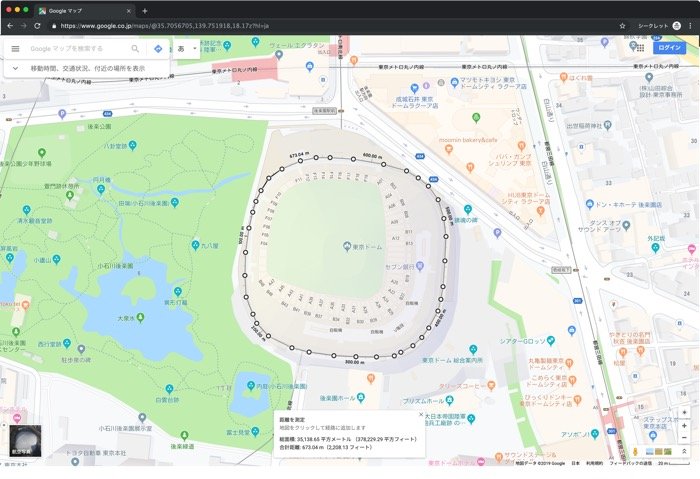Go back with the browser back arrow

point(10,26)
